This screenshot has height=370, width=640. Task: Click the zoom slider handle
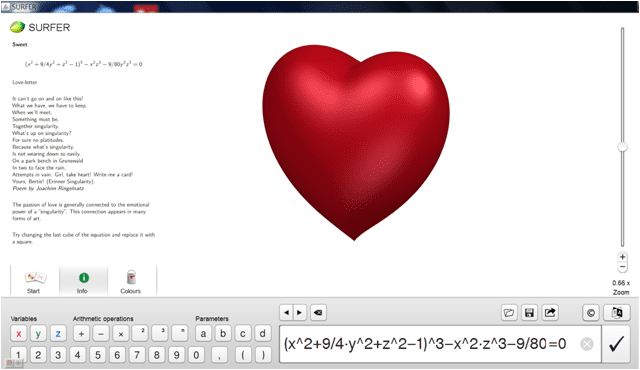(622, 147)
